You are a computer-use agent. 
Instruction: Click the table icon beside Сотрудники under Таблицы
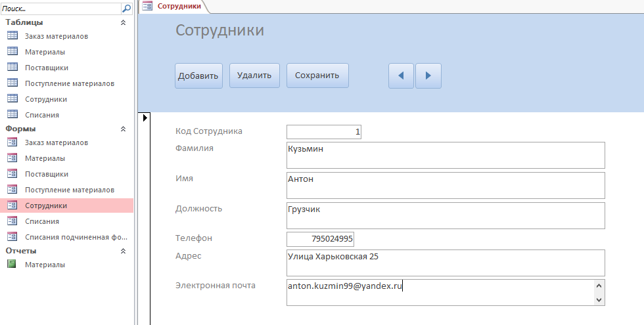[x=12, y=98]
